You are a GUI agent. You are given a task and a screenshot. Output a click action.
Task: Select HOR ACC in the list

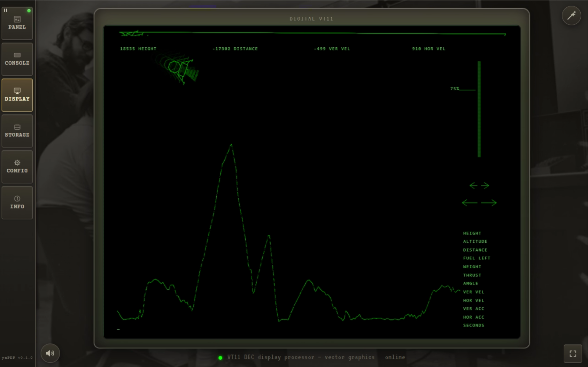coord(473,317)
